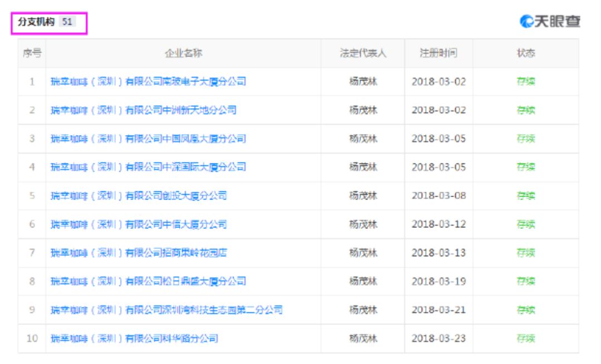Viewport: 601px width, 364px height.
Task: Open the 南玻电子大厦分公司 company link
Action: (x=148, y=82)
